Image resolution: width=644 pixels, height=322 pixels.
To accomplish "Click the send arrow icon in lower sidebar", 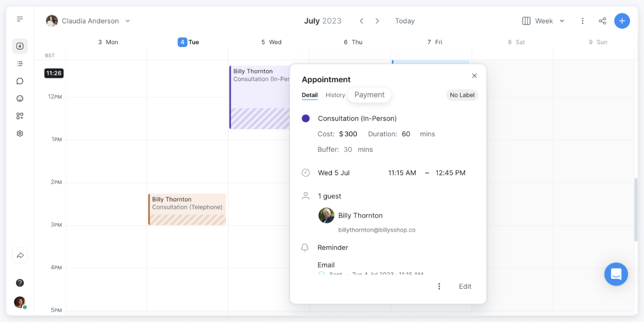I will [x=19, y=255].
